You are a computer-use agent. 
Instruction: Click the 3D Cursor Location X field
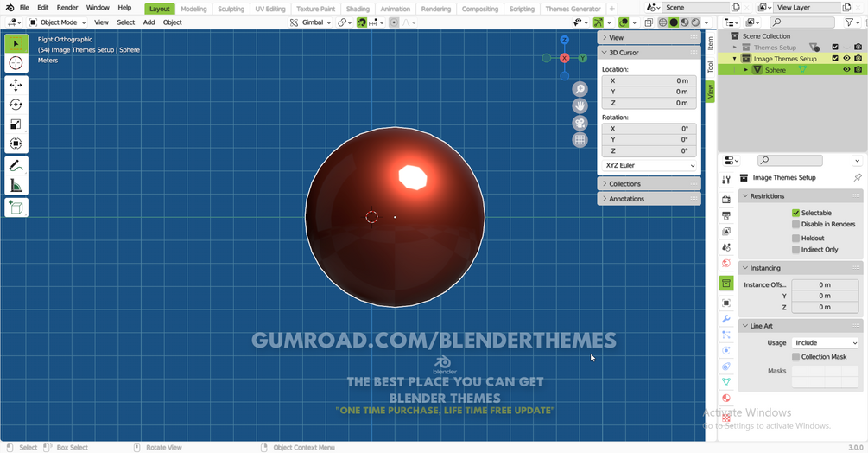649,81
